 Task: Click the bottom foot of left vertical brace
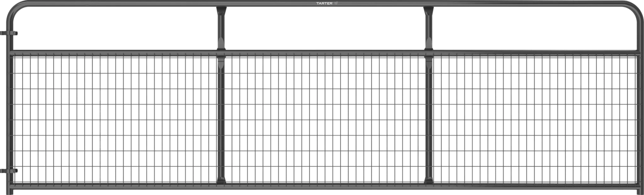click(221, 180)
